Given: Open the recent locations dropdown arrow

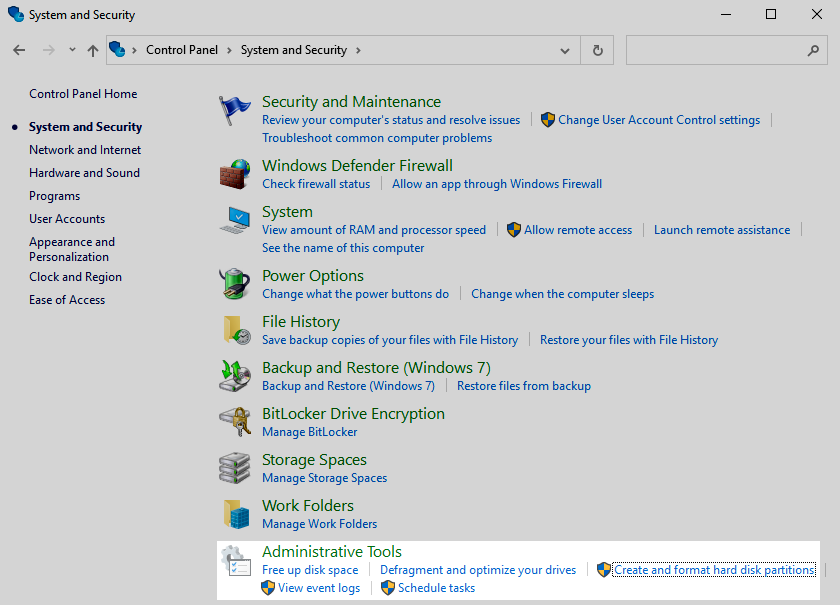Looking at the screenshot, I should (x=72, y=50).
